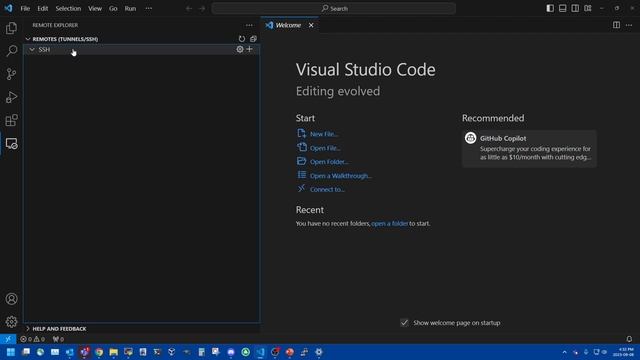Click the refresh remotes icon
Viewport: 640px width, 360px height.
(x=242, y=39)
